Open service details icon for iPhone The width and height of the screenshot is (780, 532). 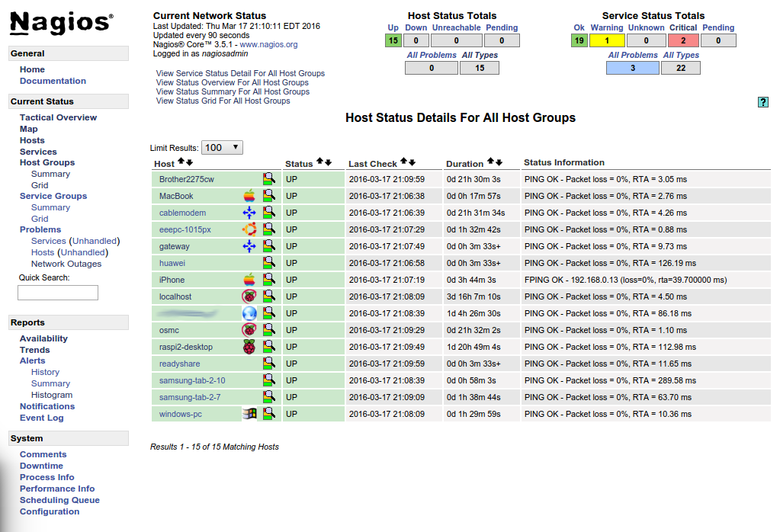click(x=268, y=280)
